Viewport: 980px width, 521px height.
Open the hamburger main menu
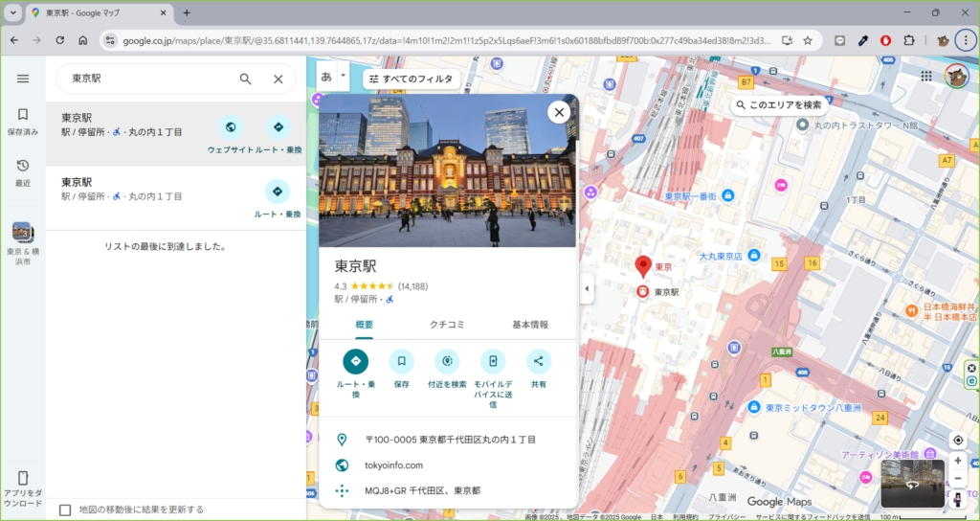click(x=23, y=79)
